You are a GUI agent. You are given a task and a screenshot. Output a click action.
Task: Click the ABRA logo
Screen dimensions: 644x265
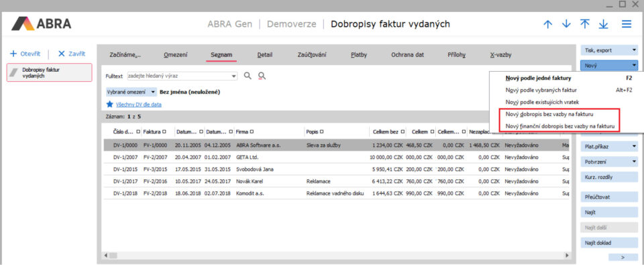(41, 24)
